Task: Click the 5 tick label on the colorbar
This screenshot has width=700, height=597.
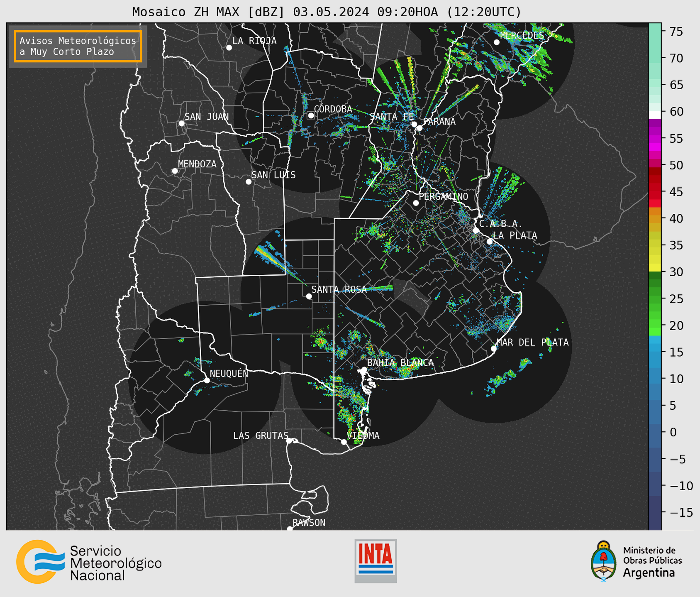Action: (x=673, y=405)
